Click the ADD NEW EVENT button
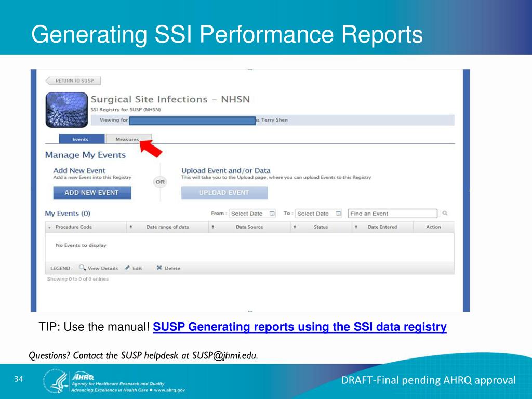 pyautogui.click(x=92, y=193)
